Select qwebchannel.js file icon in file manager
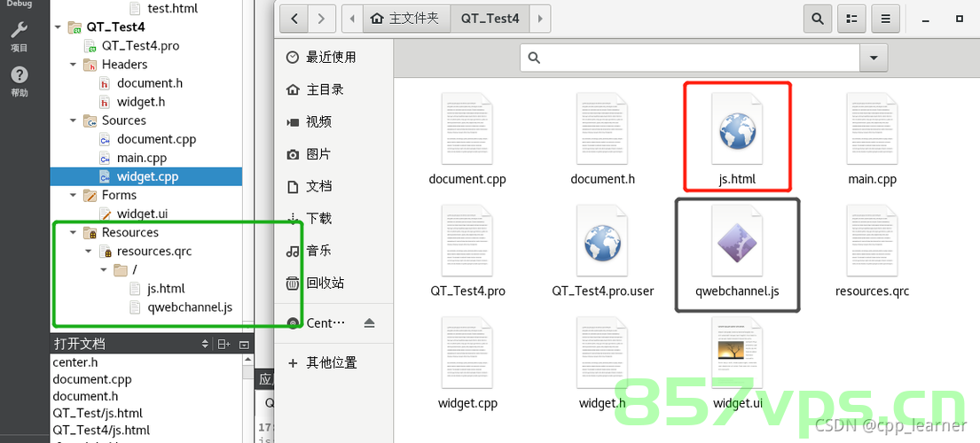The width and height of the screenshot is (980, 443). click(x=738, y=242)
